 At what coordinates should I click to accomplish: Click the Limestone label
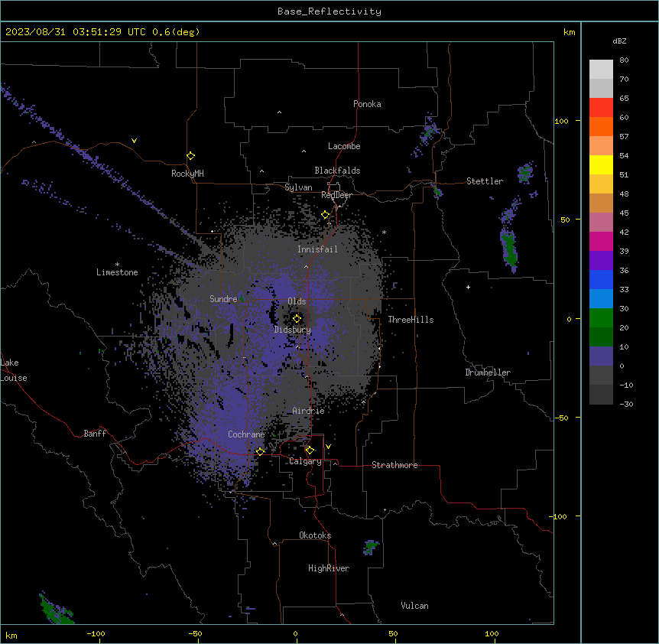117,272
